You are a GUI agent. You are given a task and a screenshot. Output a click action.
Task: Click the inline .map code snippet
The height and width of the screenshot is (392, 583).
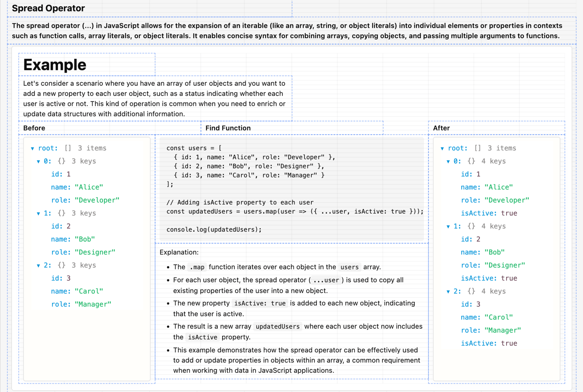tap(197, 267)
